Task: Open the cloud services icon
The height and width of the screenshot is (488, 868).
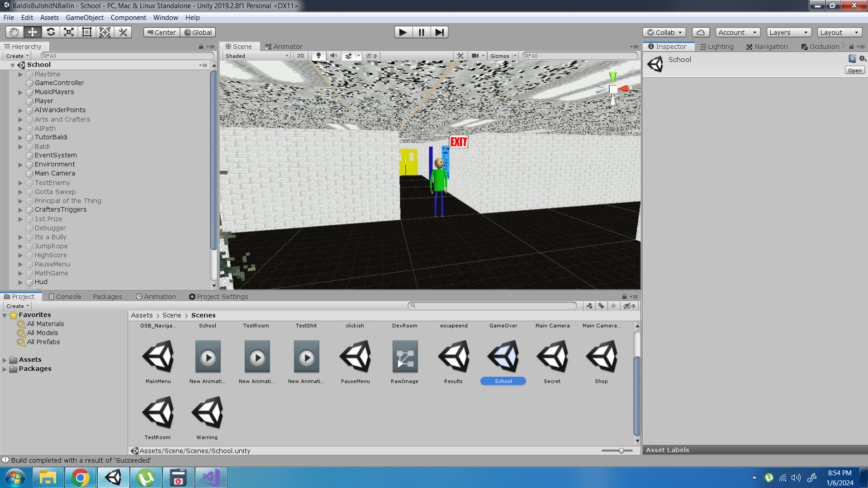Action: click(x=700, y=32)
